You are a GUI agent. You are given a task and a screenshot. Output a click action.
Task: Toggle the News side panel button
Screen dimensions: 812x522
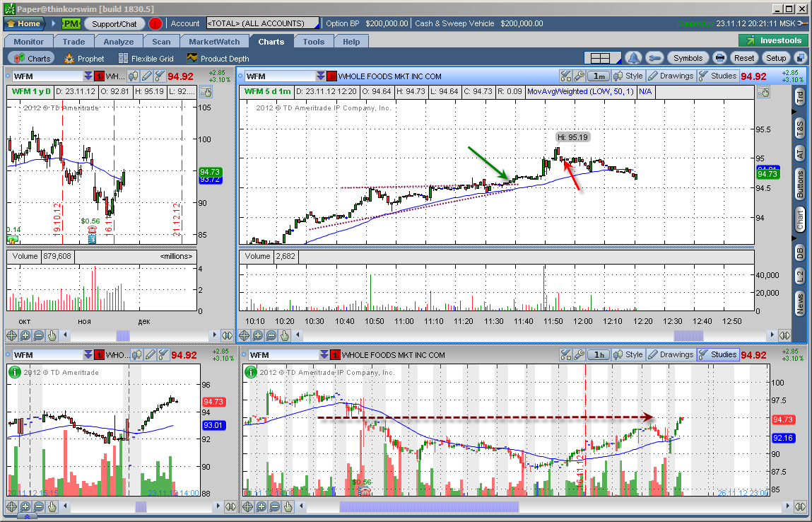[800, 303]
